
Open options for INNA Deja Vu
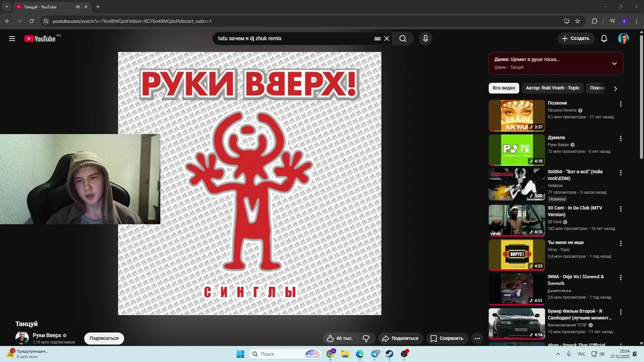point(620,278)
